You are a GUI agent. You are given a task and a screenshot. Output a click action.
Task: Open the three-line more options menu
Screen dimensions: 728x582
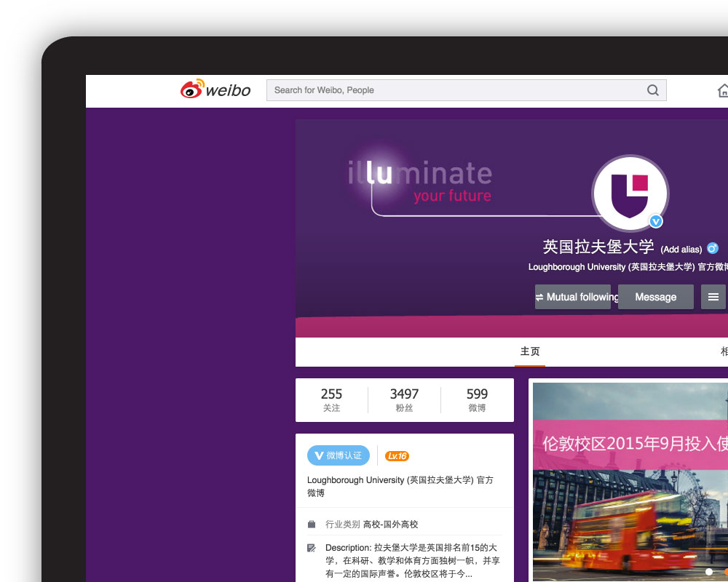713,297
